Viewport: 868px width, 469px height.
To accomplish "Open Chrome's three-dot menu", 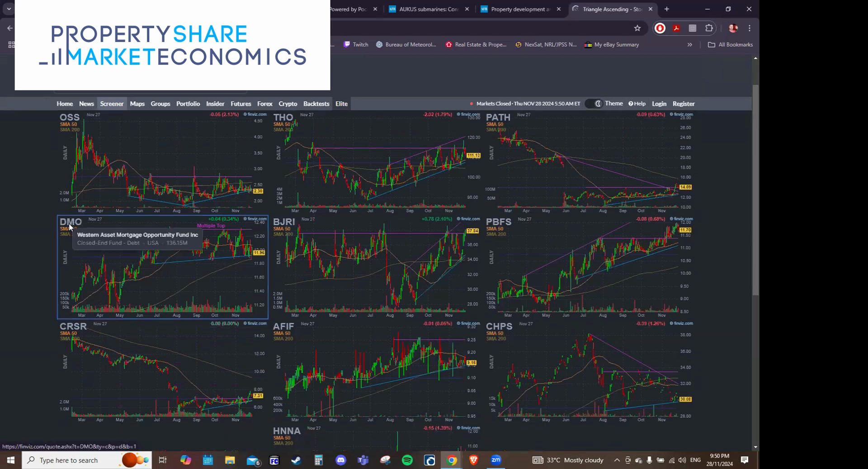I will [750, 28].
